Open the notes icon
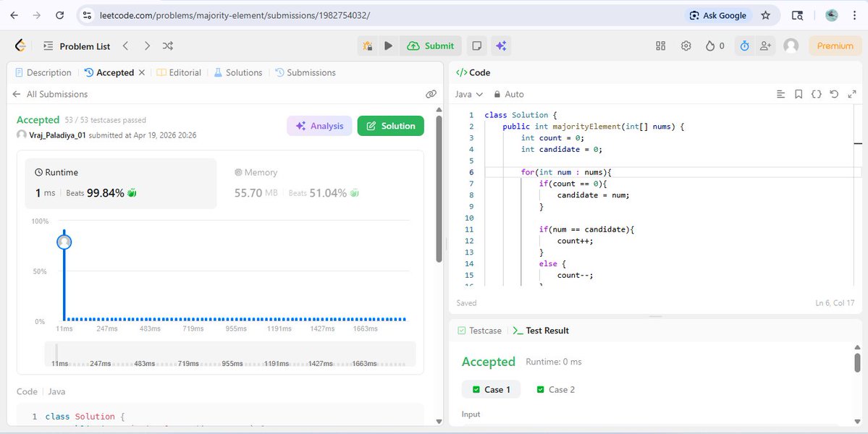Viewport: 868px width, 434px height. pos(476,46)
